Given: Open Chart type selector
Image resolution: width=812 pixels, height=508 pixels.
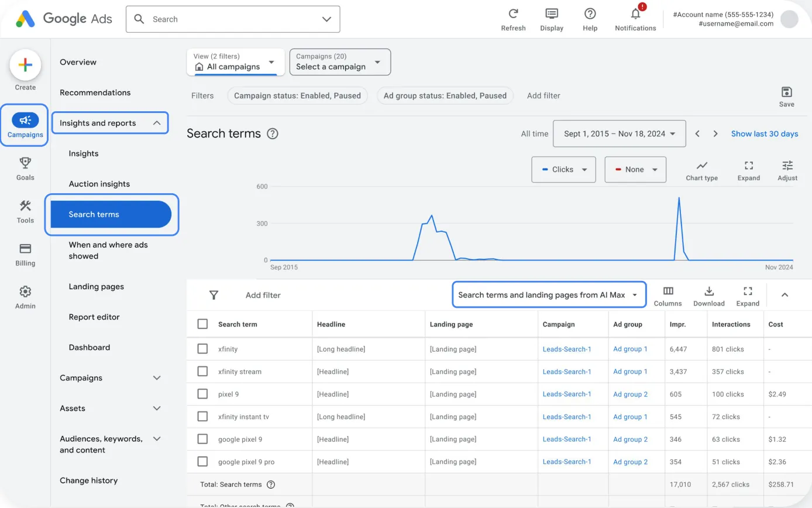Looking at the screenshot, I should coord(702,166).
